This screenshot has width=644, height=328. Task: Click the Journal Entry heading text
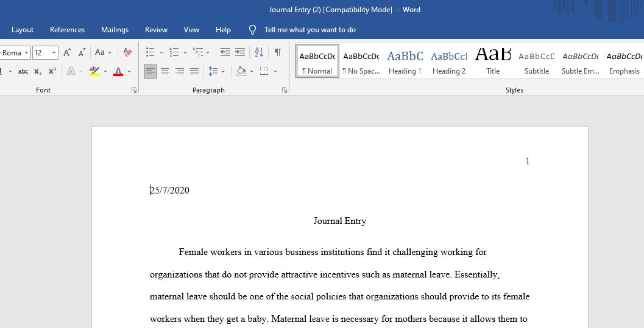[x=339, y=221]
